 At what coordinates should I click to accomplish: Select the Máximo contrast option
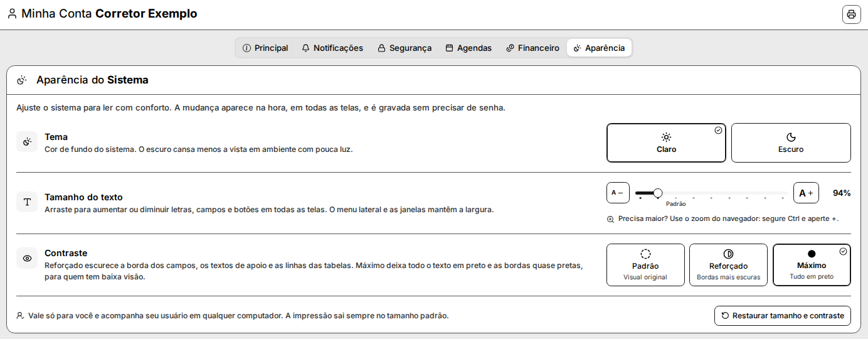(x=812, y=265)
